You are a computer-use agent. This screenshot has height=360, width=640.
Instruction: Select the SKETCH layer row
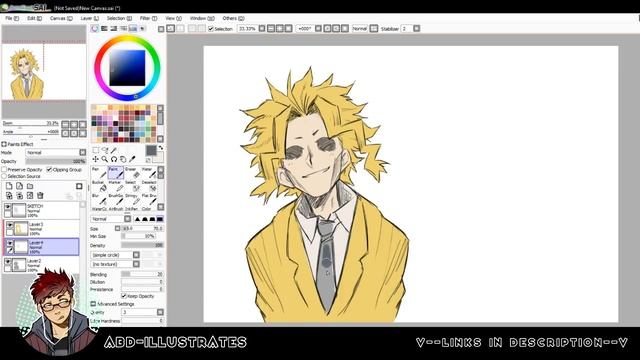coord(41,211)
